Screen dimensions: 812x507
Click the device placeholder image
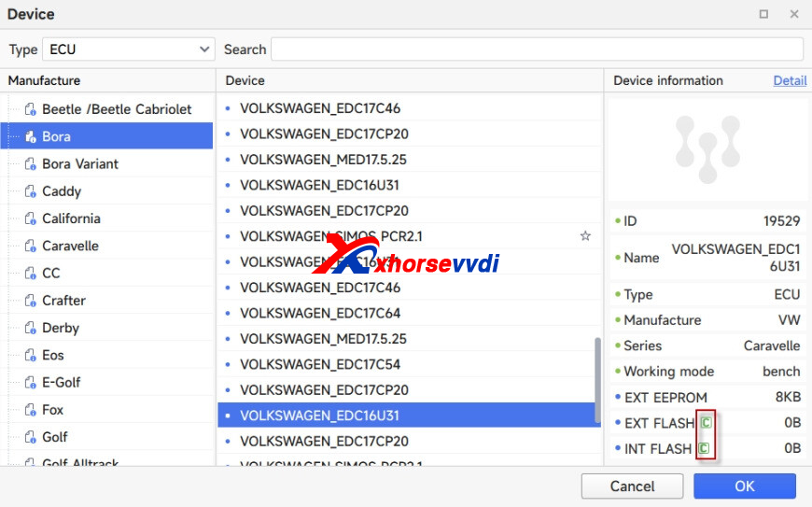click(x=707, y=149)
